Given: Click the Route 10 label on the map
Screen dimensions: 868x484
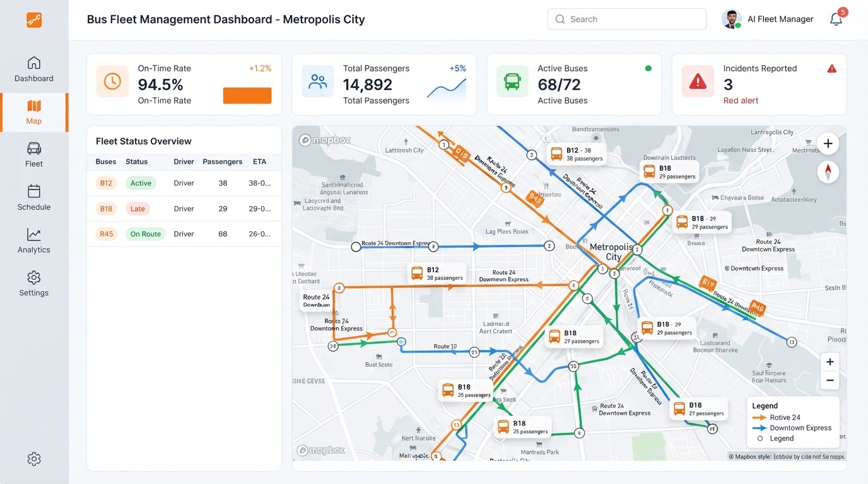Looking at the screenshot, I should 445,346.
